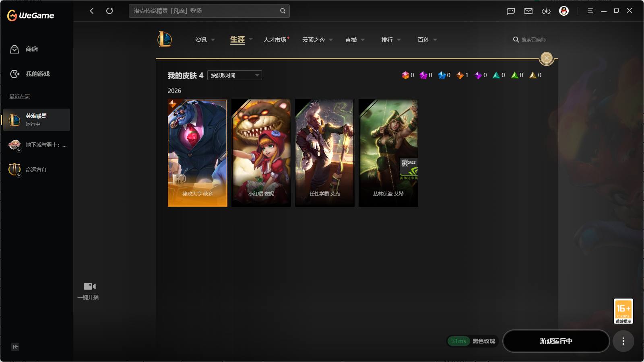Click the League of Legends sidebar icon

coord(14,120)
